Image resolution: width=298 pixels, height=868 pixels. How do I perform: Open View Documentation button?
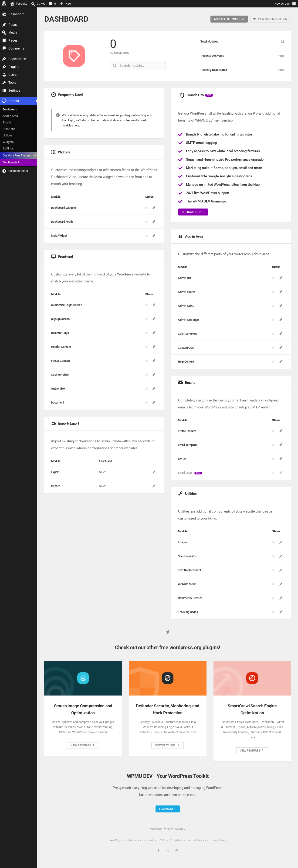[x=270, y=19]
